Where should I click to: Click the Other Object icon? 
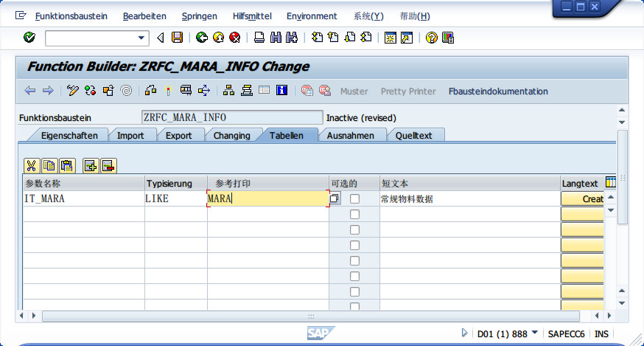tap(108, 91)
